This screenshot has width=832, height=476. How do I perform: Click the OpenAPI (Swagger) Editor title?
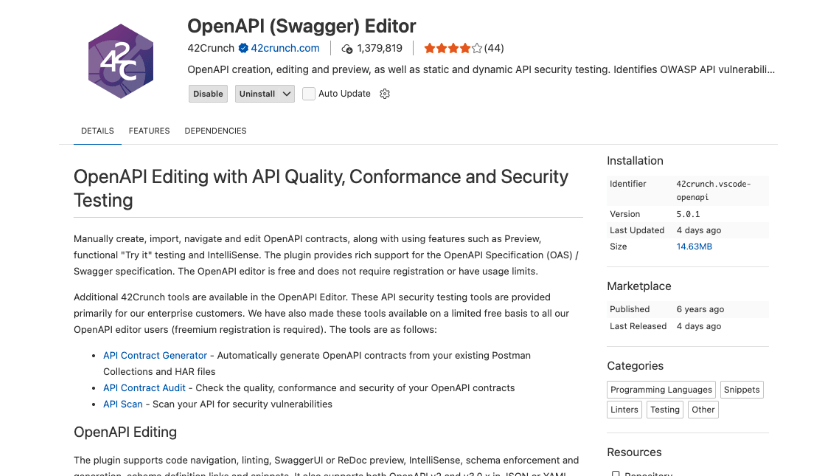(x=301, y=26)
